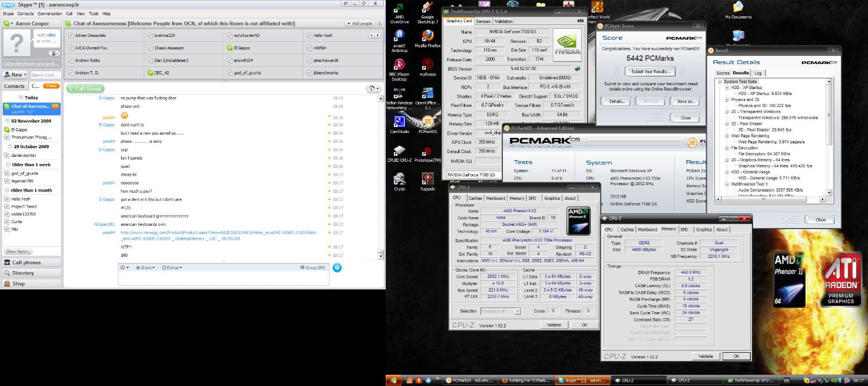Click Skype message text input box
This screenshot has height=386, width=868.
pyautogui.click(x=223, y=278)
